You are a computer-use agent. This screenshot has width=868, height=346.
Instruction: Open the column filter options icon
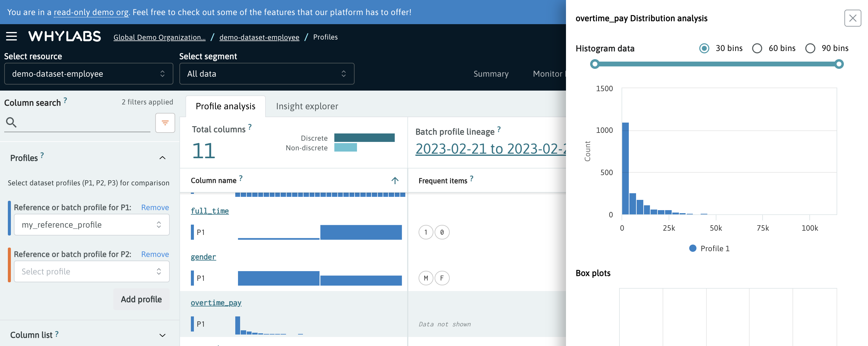tap(165, 123)
